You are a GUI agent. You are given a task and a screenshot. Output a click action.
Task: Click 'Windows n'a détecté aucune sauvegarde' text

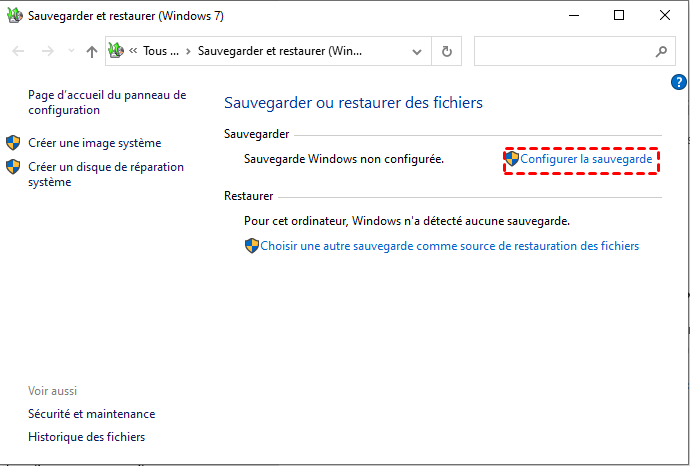(461, 220)
